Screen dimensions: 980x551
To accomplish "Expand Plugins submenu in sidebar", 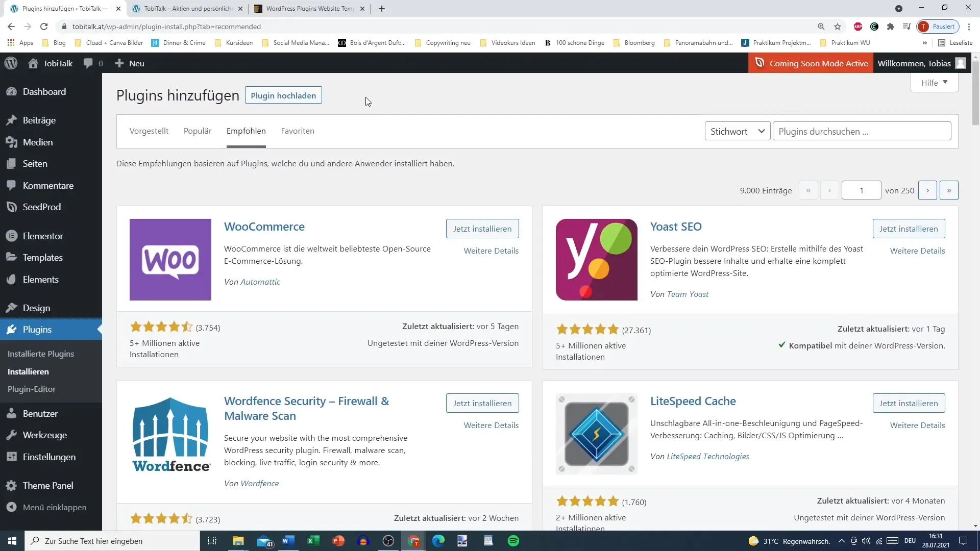I will 37,329.
